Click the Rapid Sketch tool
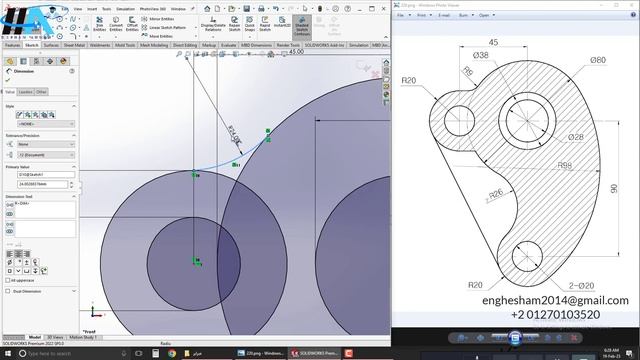 (265, 24)
